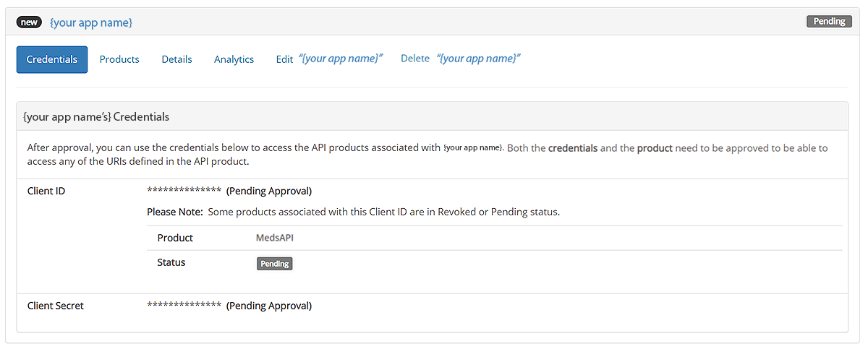Select the masked Client Secret value
The width and height of the screenshot is (868, 357).
pyautogui.click(x=184, y=306)
